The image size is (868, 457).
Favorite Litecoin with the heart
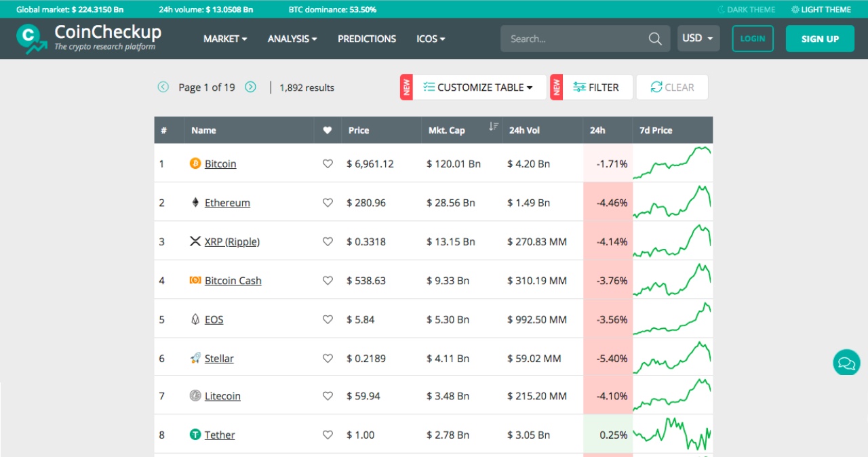click(328, 395)
